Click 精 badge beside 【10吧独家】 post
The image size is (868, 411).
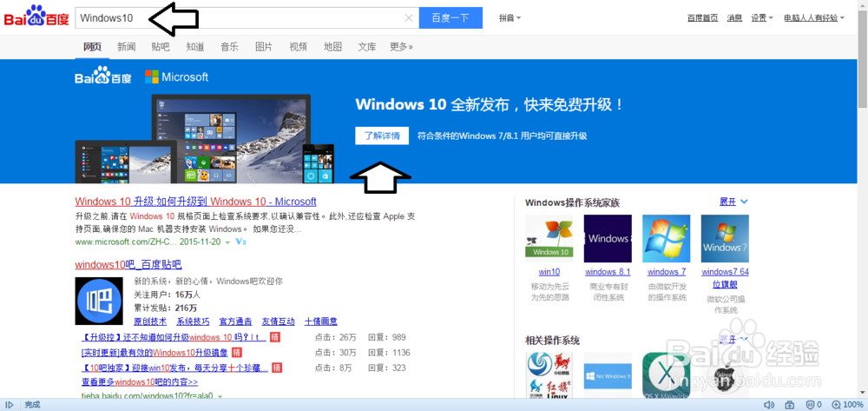tap(278, 368)
